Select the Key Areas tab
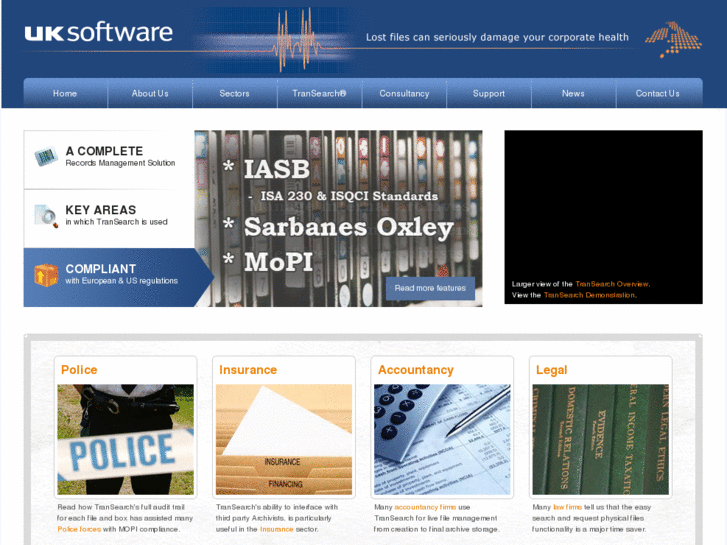The height and width of the screenshot is (545, 727). coord(109,218)
